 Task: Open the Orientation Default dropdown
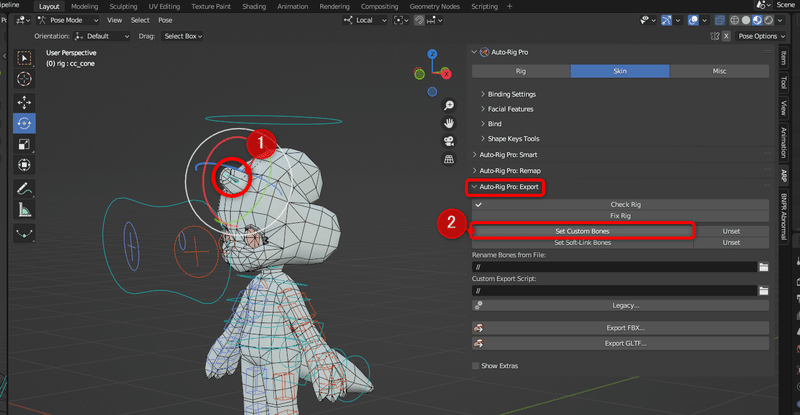[x=102, y=36]
